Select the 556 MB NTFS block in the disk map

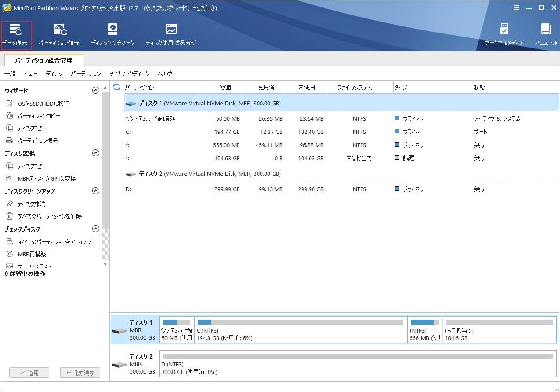pos(425,329)
